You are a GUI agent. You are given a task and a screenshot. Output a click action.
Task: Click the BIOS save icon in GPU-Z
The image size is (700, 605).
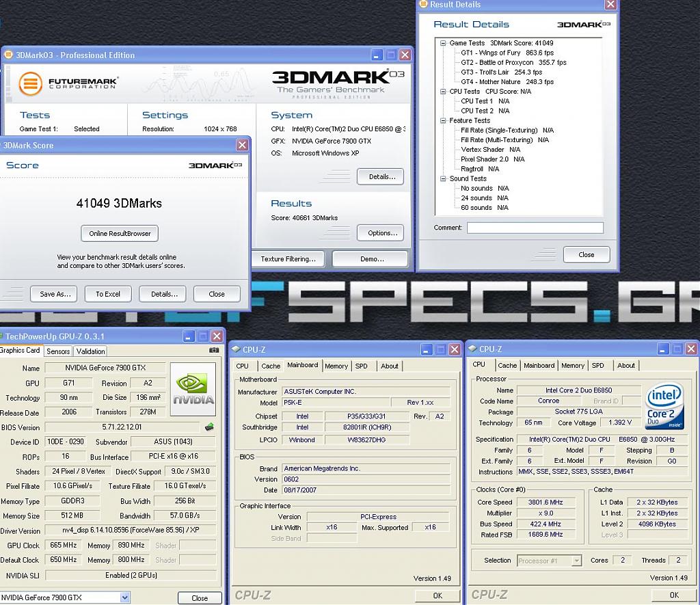click(209, 427)
